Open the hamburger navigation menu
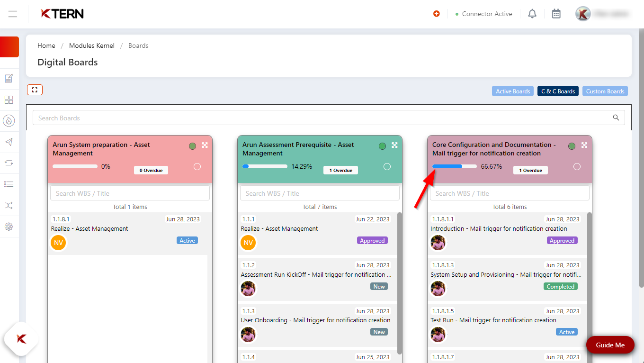 [x=12, y=14]
